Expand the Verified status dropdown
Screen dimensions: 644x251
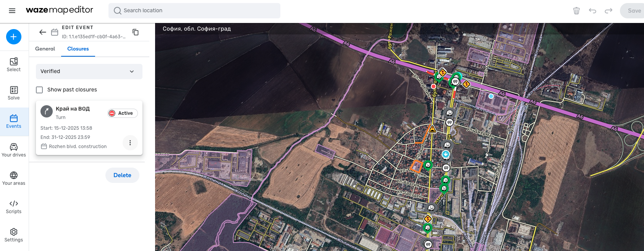(89, 72)
